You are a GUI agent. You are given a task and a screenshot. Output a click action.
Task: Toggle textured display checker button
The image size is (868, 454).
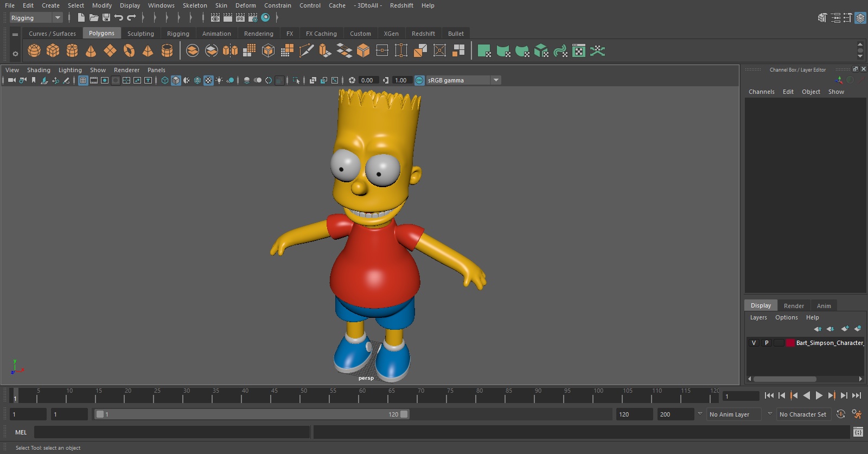pyautogui.click(x=208, y=80)
